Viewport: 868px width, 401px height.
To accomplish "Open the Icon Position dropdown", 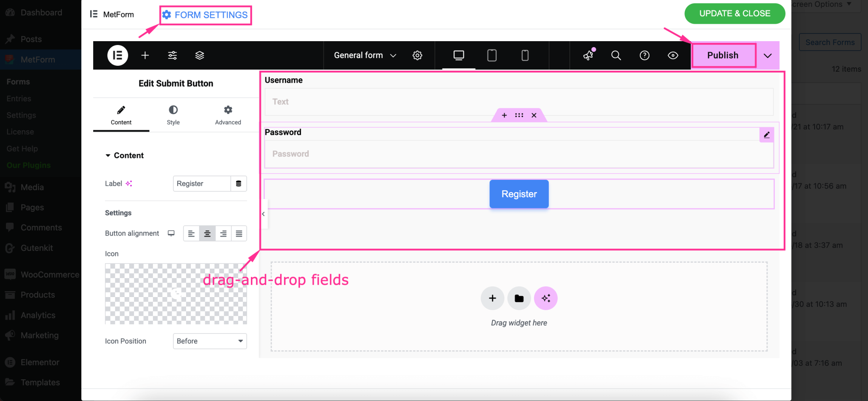I will click(x=209, y=341).
